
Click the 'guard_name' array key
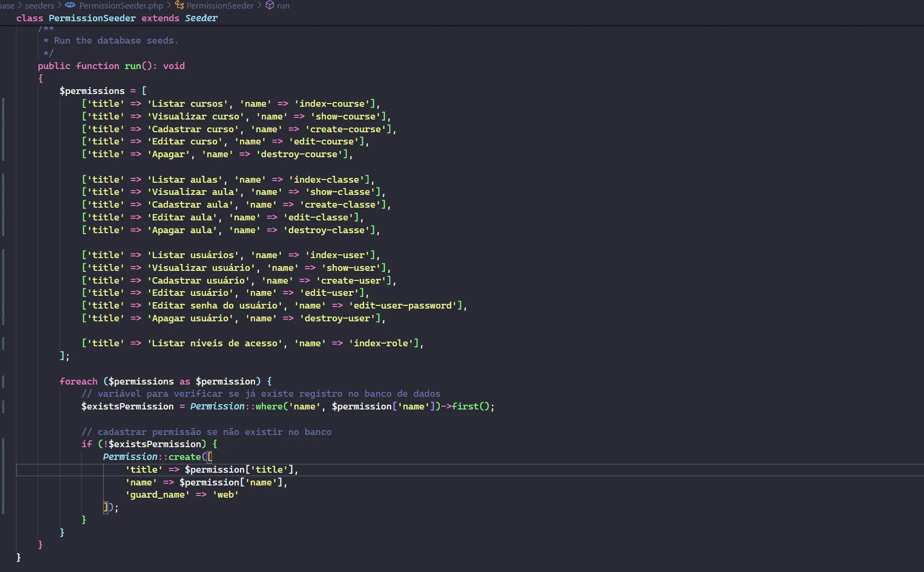pos(157,494)
